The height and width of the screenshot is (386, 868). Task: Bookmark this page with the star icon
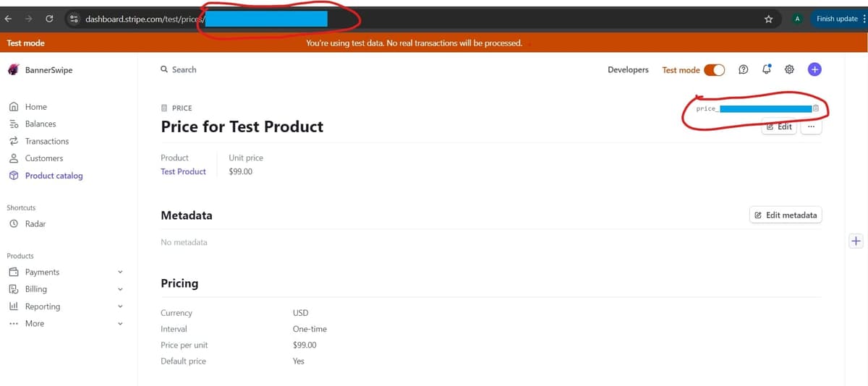pos(768,19)
